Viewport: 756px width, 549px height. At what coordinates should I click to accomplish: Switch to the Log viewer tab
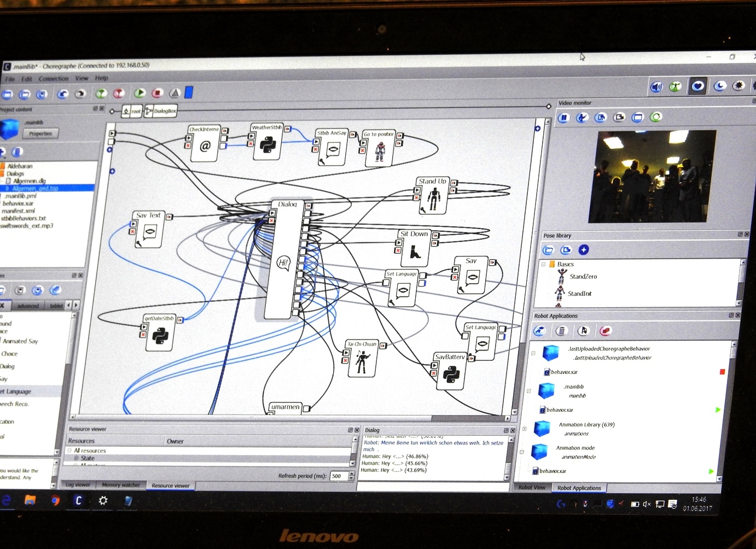coord(78,485)
